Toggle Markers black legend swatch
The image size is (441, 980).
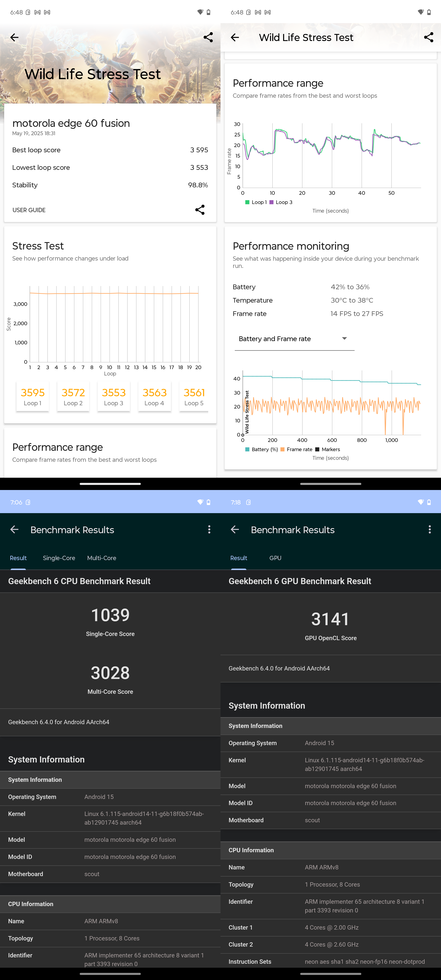point(317,450)
